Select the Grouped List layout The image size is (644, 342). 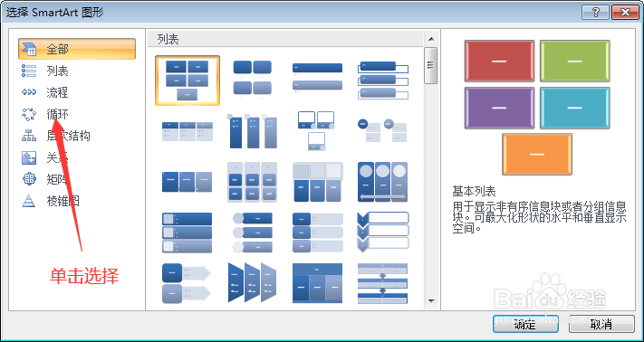(x=252, y=182)
